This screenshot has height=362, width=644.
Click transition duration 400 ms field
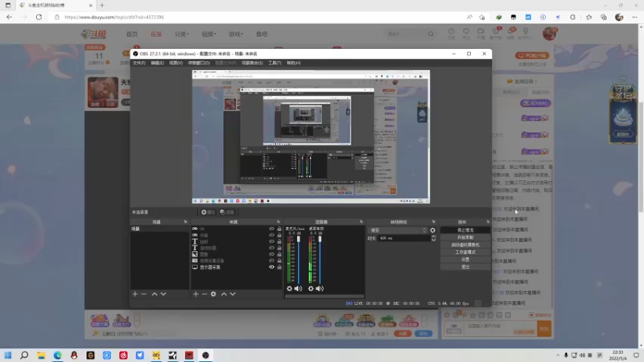(404, 238)
